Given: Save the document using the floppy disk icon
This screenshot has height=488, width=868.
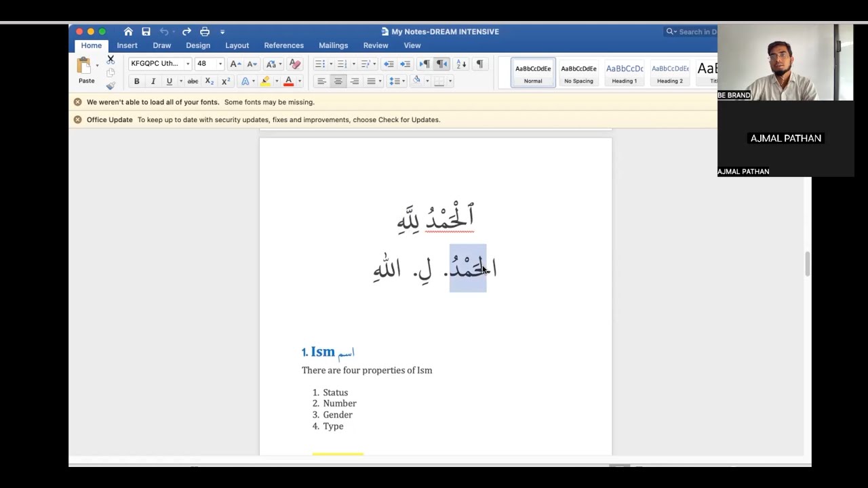Looking at the screenshot, I should point(146,31).
